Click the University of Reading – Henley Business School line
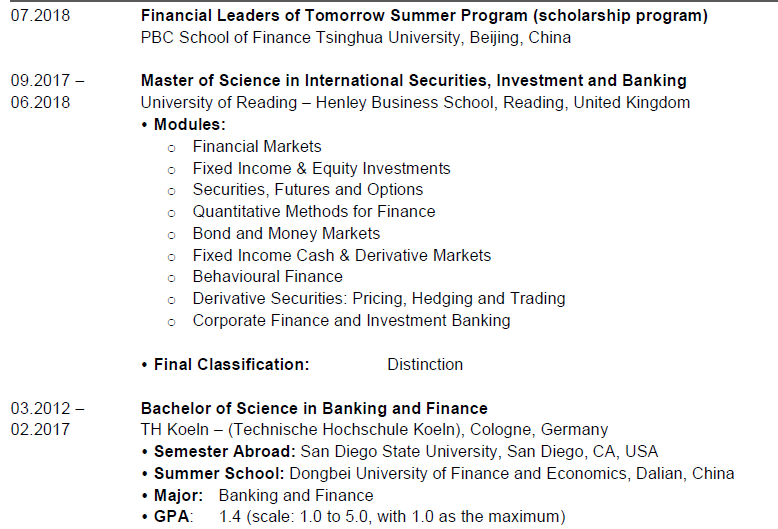The image size is (778, 529). coord(414,103)
